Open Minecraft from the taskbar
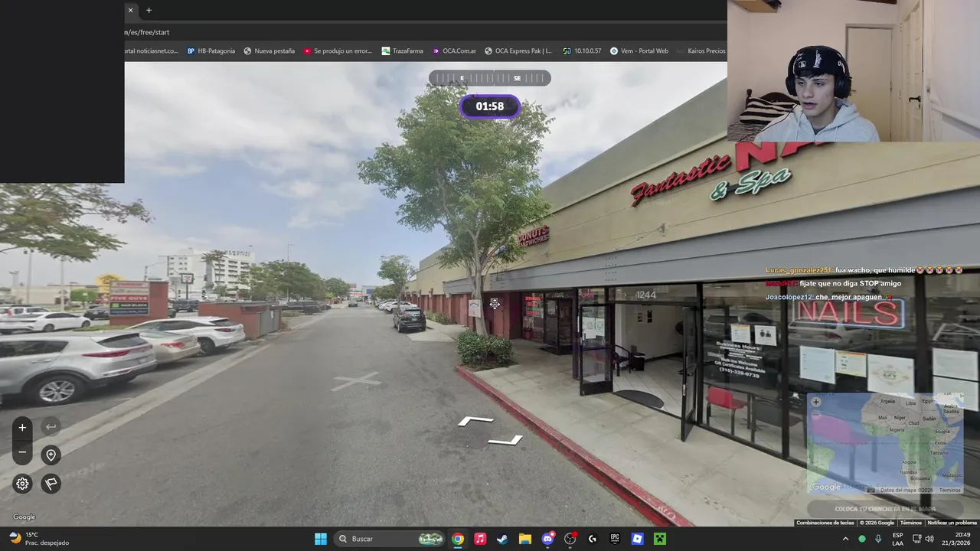Image resolution: width=980 pixels, height=551 pixels. (x=660, y=539)
